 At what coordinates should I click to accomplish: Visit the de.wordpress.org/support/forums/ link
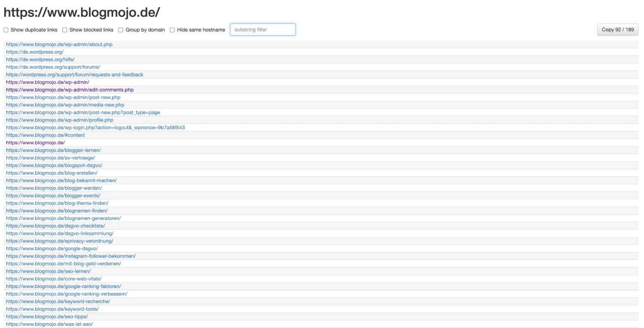click(x=53, y=67)
